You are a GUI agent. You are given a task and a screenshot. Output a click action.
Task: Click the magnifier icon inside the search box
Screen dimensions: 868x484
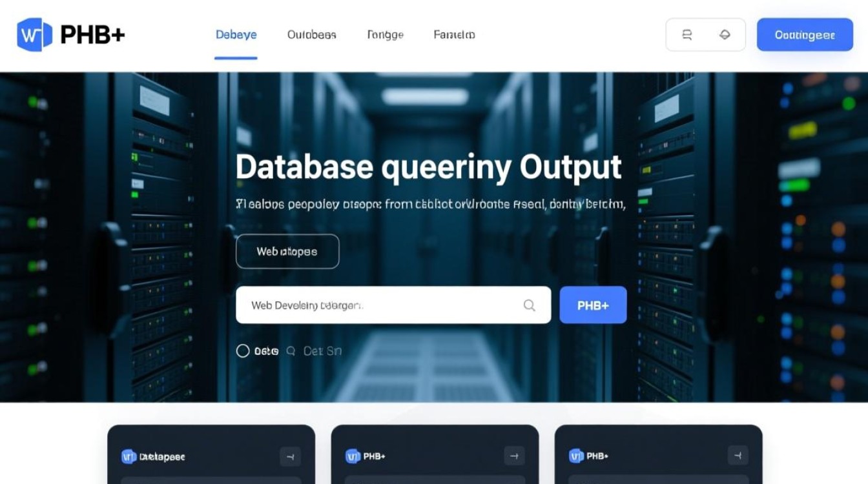[529, 305]
